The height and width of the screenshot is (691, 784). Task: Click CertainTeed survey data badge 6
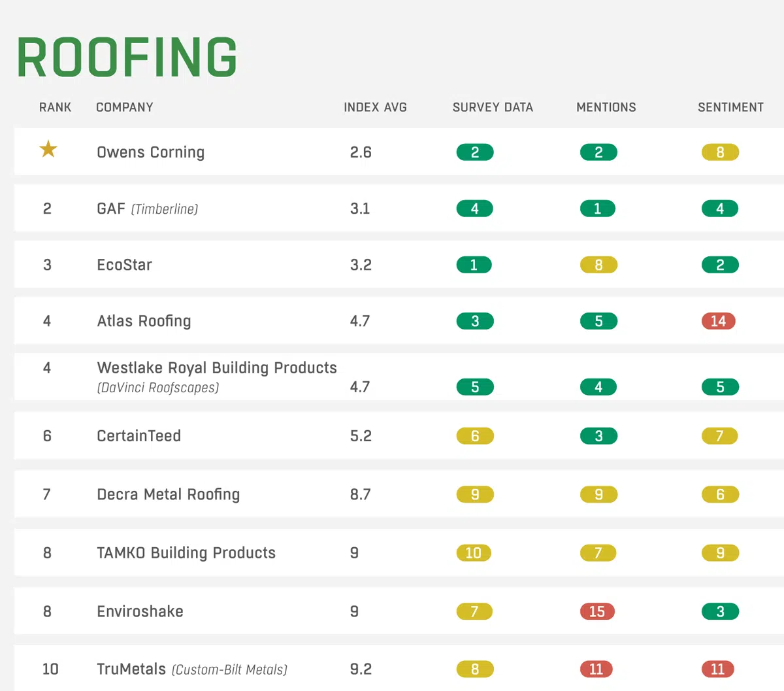click(475, 436)
